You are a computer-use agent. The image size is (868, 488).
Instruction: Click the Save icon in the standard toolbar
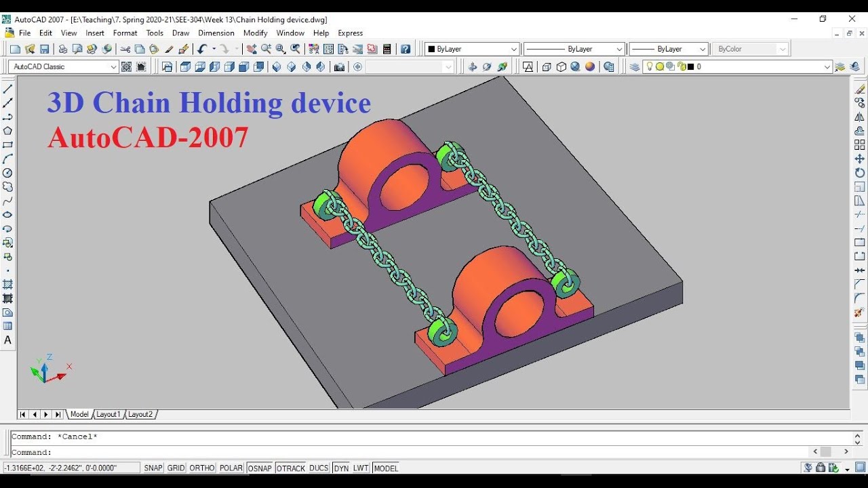[44, 49]
